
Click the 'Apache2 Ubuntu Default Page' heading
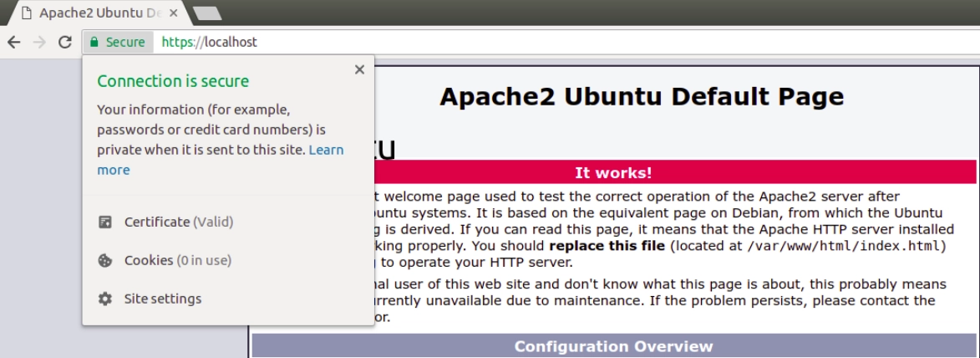[x=642, y=97]
